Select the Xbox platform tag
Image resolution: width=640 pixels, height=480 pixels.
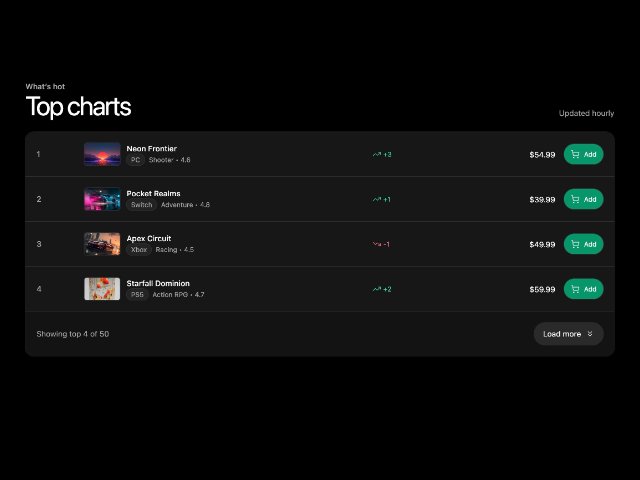click(139, 250)
